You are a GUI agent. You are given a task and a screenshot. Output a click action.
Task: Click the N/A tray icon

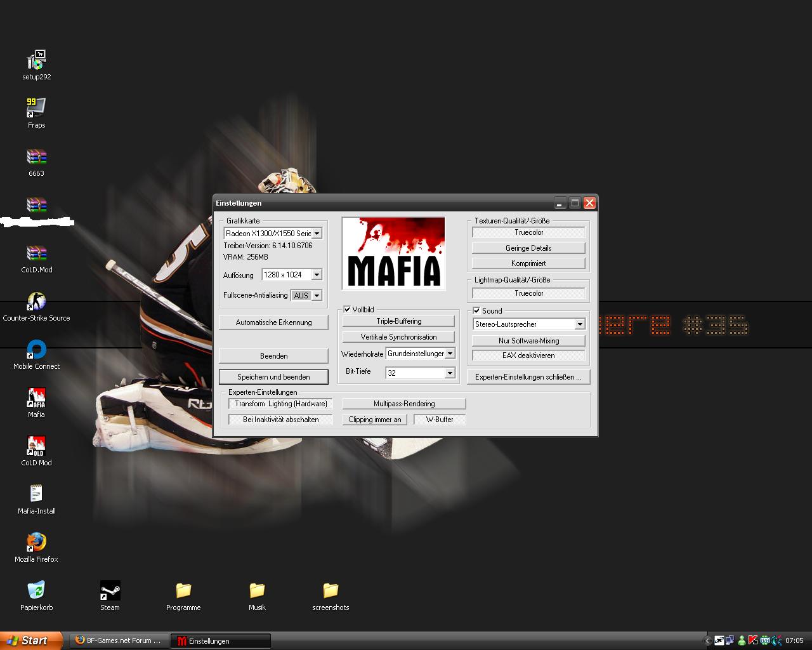pyautogui.click(x=765, y=640)
